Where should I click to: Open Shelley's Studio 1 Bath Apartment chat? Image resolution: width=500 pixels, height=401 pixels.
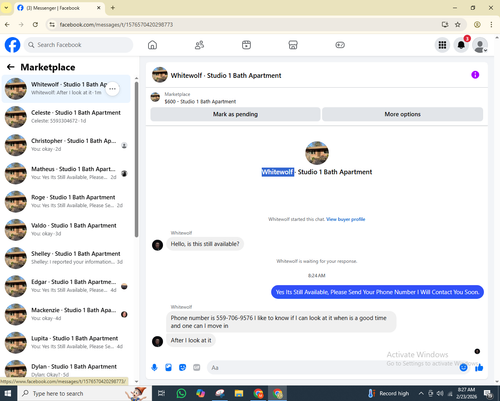66,258
